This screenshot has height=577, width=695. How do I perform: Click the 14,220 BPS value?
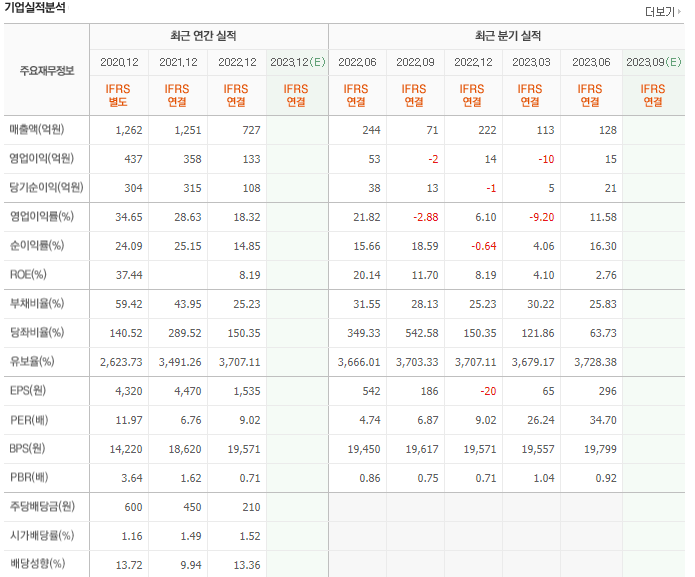(126, 449)
